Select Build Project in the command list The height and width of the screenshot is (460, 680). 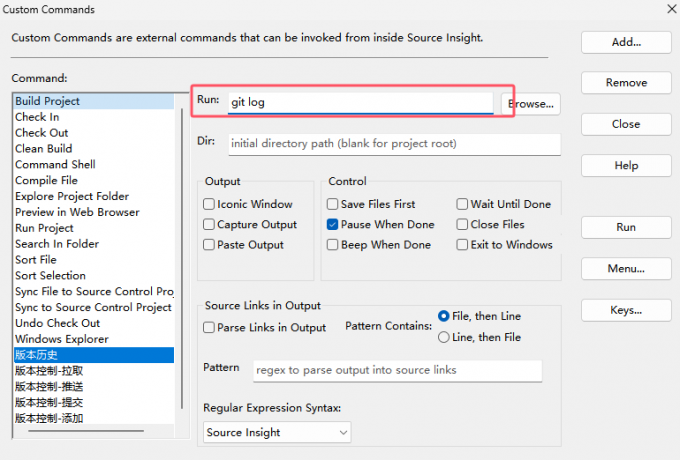tap(94, 101)
